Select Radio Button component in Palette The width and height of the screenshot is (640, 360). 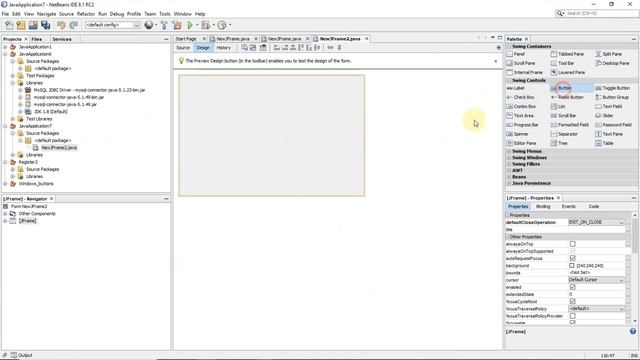point(567,97)
